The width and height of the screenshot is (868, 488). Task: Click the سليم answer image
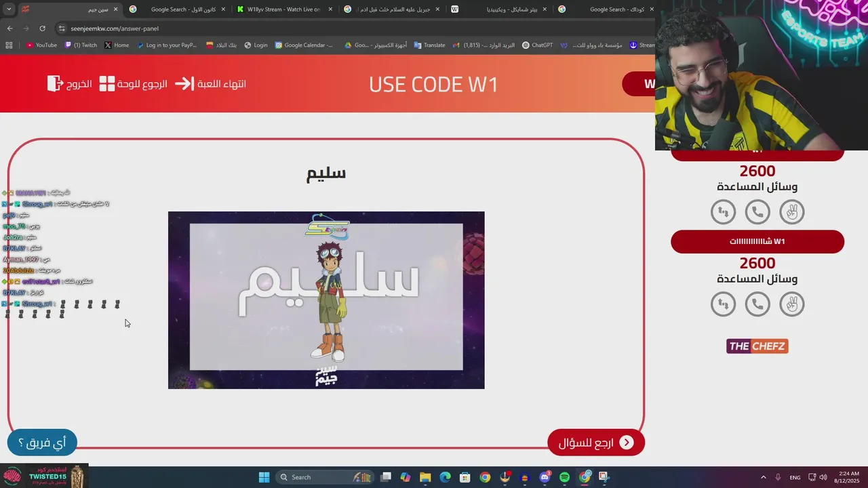(326, 300)
